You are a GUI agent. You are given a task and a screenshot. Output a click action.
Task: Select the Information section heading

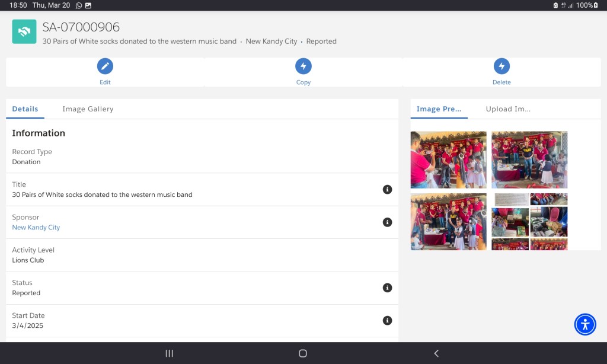pyautogui.click(x=39, y=133)
